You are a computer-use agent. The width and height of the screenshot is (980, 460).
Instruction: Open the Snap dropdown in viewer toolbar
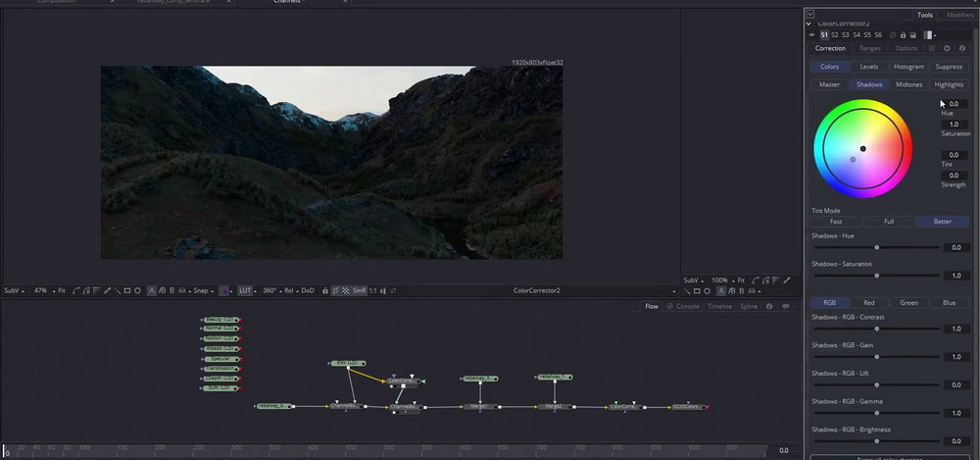[201, 290]
